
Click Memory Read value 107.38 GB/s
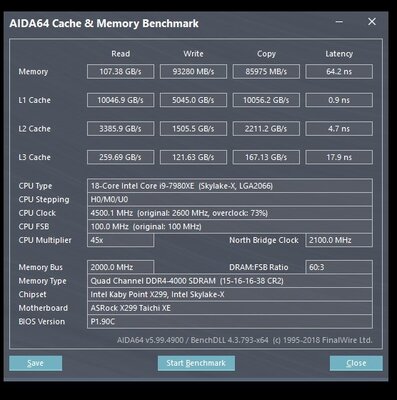click(121, 71)
